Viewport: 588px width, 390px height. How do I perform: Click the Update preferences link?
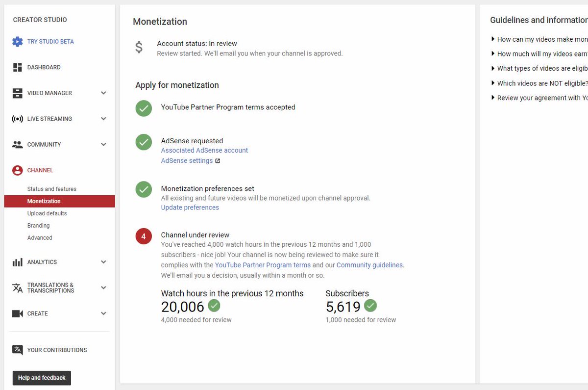pos(190,208)
